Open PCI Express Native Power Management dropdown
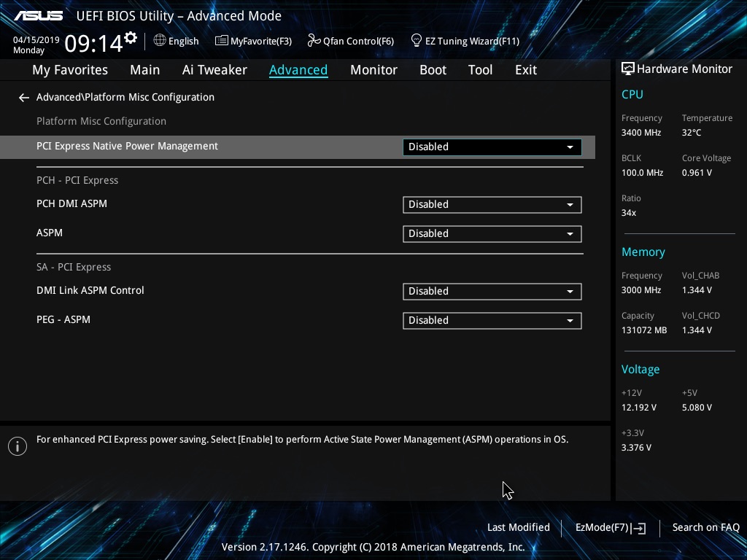Image resolution: width=747 pixels, height=560 pixels. point(492,147)
